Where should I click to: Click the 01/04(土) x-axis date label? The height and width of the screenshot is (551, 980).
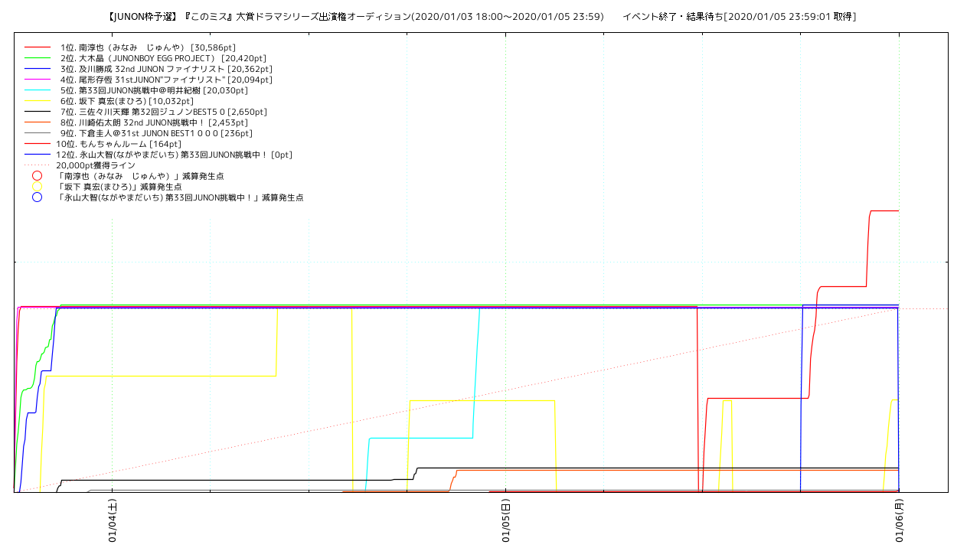pos(113,522)
